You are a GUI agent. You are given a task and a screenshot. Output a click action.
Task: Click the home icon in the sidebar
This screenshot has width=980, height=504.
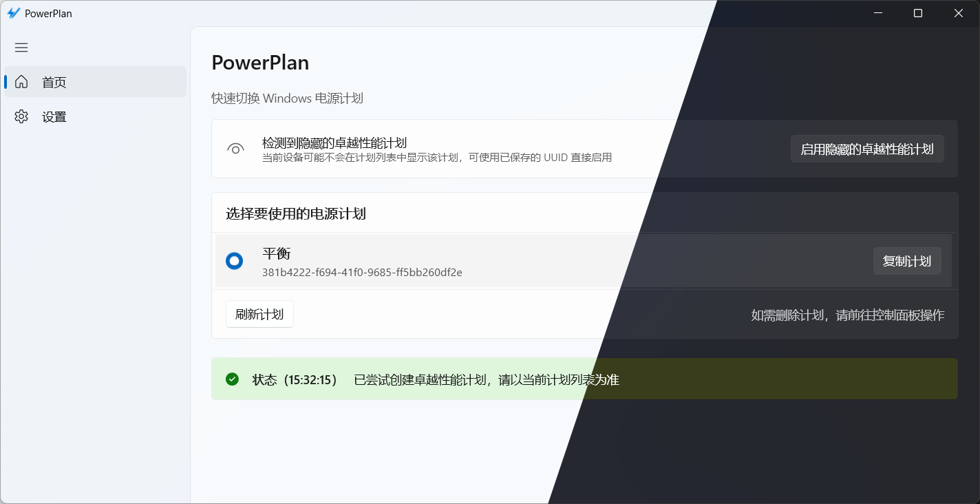(21, 82)
